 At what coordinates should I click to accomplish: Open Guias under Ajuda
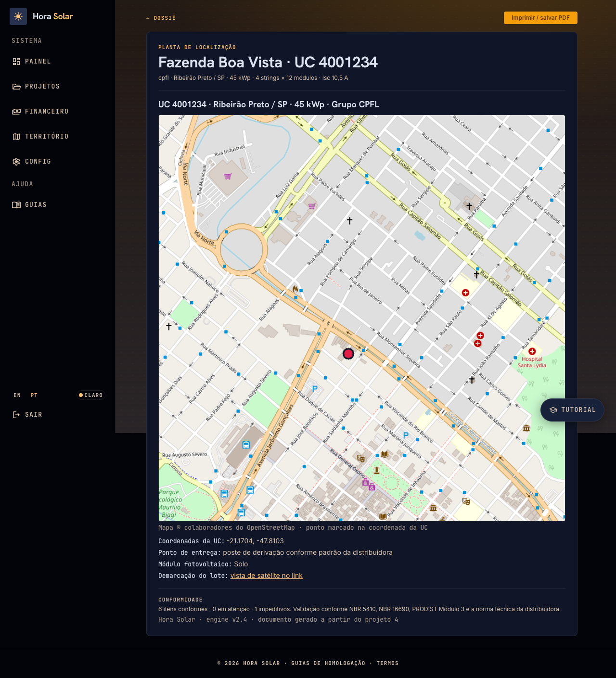[58, 205]
